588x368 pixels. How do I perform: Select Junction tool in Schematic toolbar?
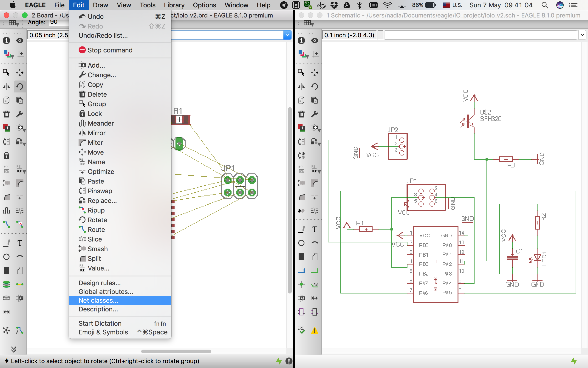coord(301,284)
